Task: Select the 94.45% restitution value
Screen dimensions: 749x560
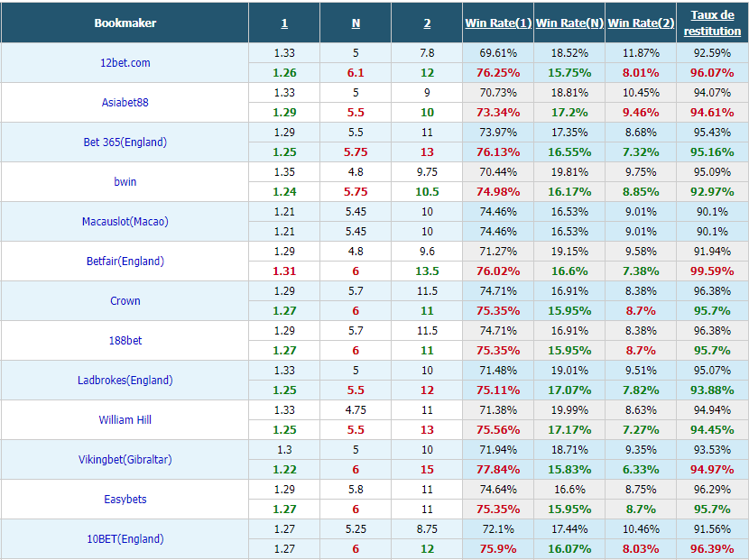Action: click(712, 429)
